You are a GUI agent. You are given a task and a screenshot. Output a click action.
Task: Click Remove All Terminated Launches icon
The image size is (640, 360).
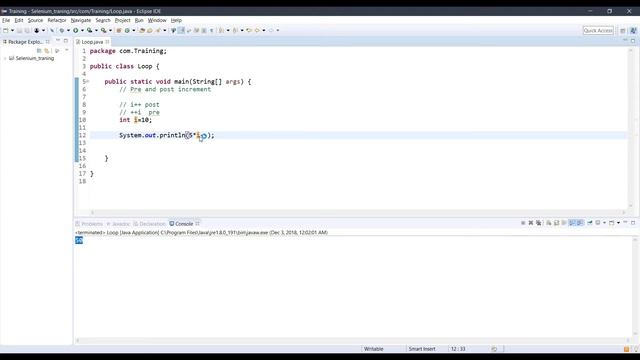[539, 223]
